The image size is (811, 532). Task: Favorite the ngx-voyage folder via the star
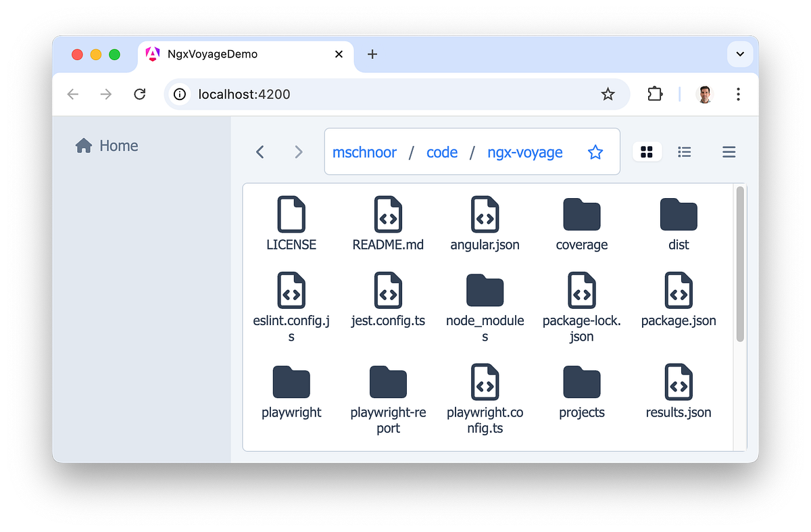tap(595, 152)
